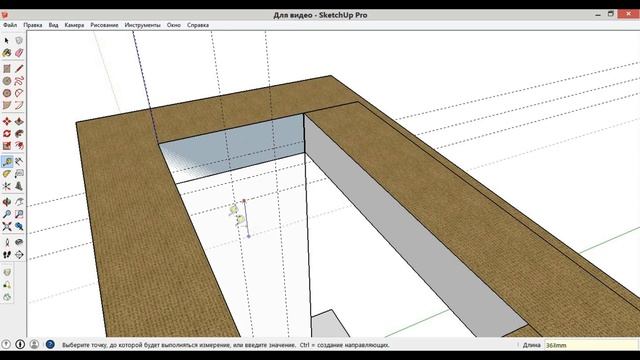Select the Rectangle drawing tool
Viewport: 640px width, 360px height.
[7, 69]
